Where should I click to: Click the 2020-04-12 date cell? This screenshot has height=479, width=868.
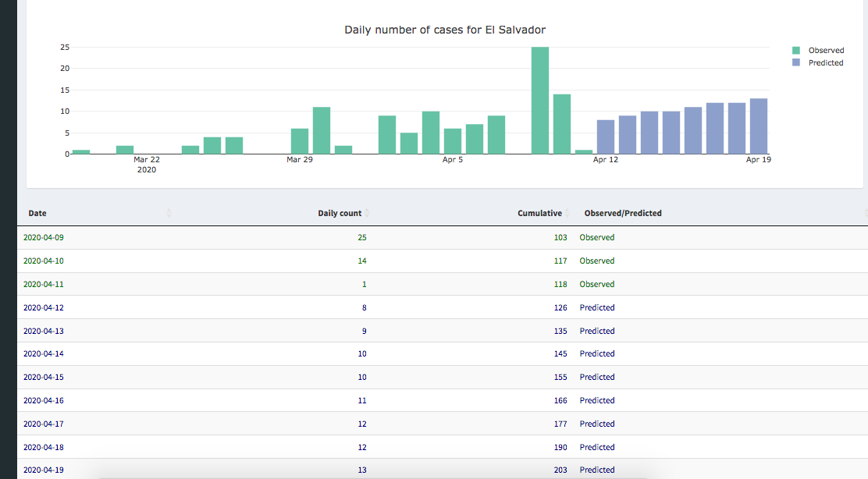pyautogui.click(x=44, y=307)
